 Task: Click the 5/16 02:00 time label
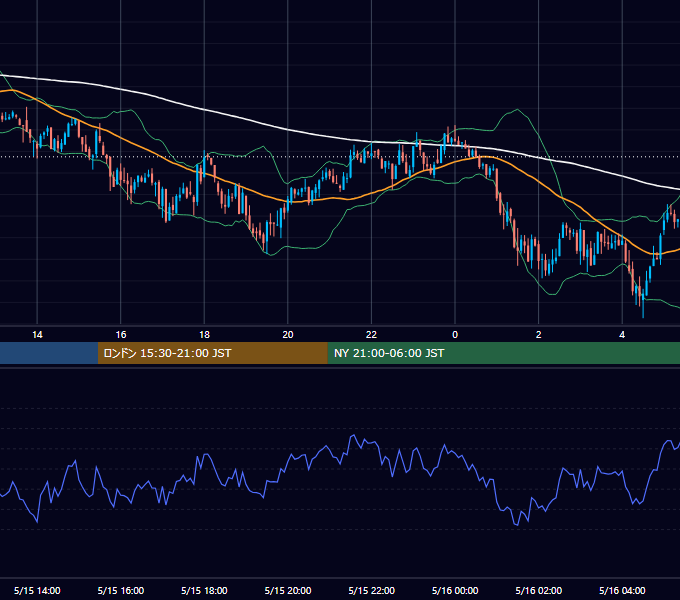pyautogui.click(x=539, y=590)
